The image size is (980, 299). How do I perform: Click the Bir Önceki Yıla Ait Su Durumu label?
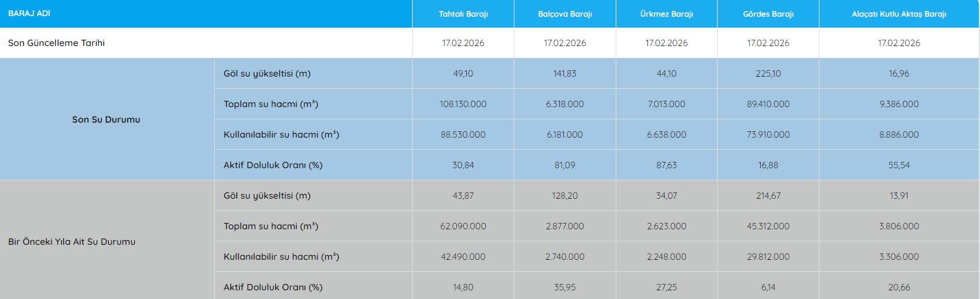tap(72, 241)
